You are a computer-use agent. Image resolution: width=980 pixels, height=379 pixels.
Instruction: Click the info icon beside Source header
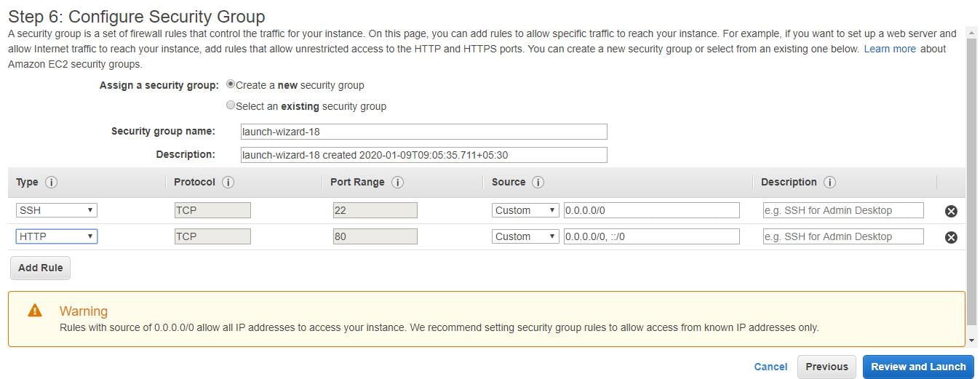[x=538, y=183]
